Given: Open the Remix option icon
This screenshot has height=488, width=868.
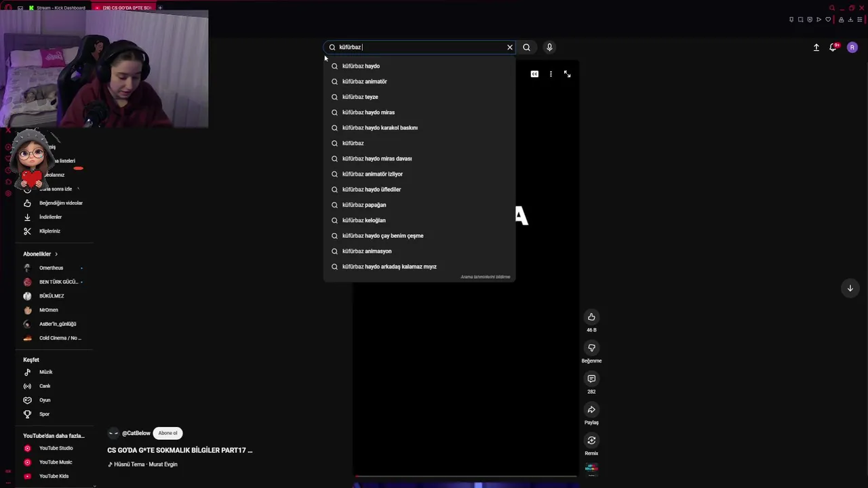Looking at the screenshot, I should [591, 441].
